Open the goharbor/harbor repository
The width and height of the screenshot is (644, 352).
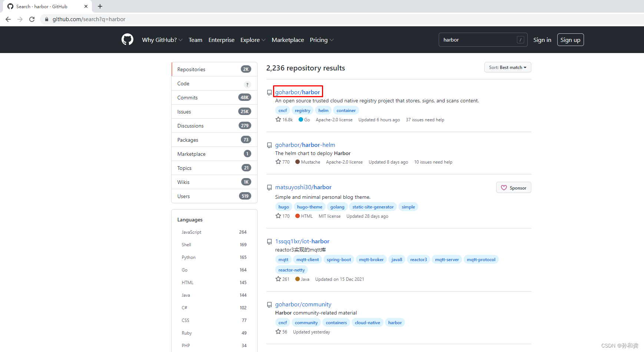[x=298, y=92]
